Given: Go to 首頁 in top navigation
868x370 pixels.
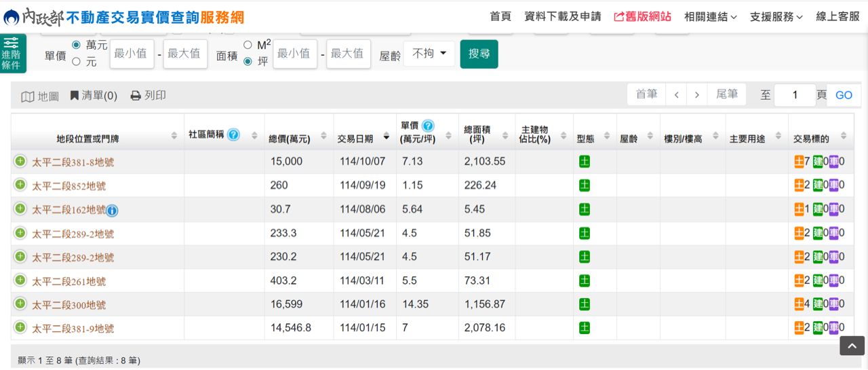Looking at the screenshot, I should click(500, 17).
